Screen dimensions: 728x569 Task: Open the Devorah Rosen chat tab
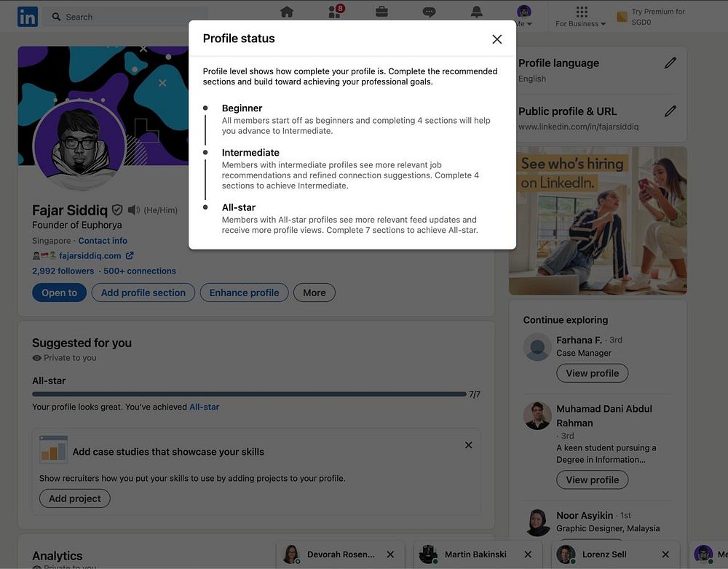(x=340, y=554)
